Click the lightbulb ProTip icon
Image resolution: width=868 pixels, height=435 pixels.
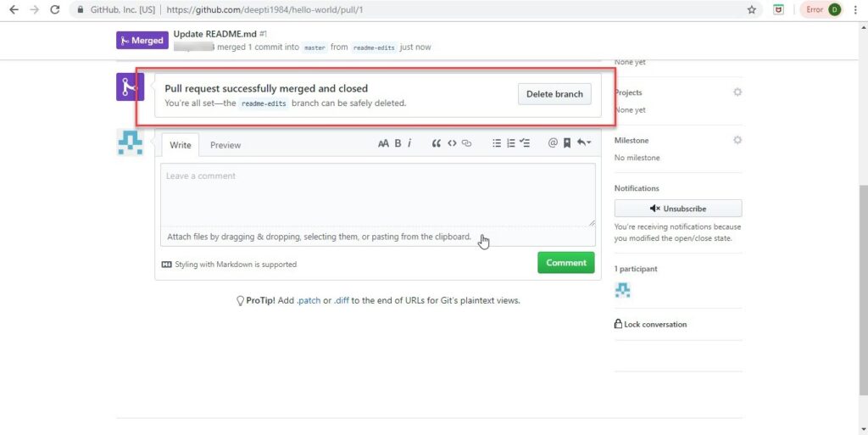(240, 301)
